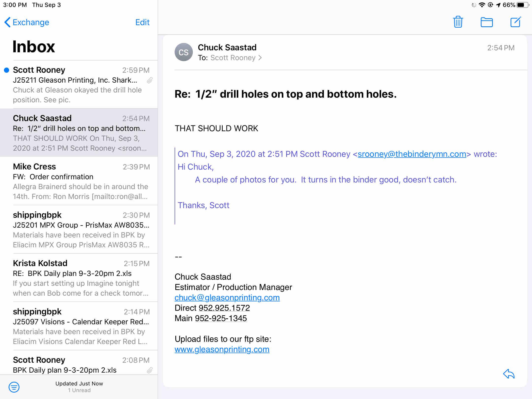
Task: Tap attachment paperclip on J25211 email
Action: [150, 80]
